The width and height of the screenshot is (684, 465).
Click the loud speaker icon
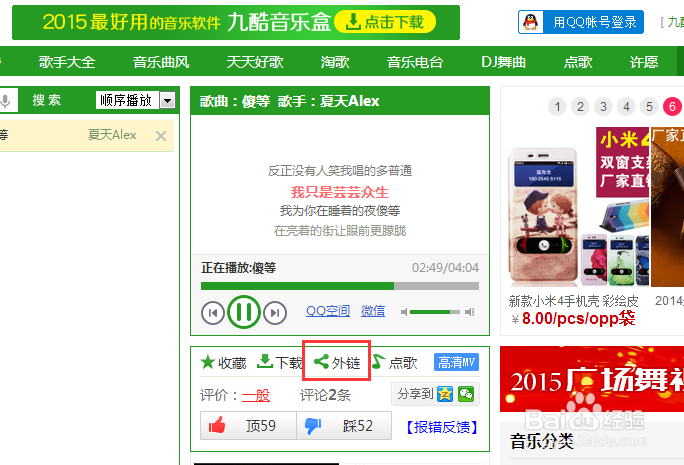pos(470,312)
